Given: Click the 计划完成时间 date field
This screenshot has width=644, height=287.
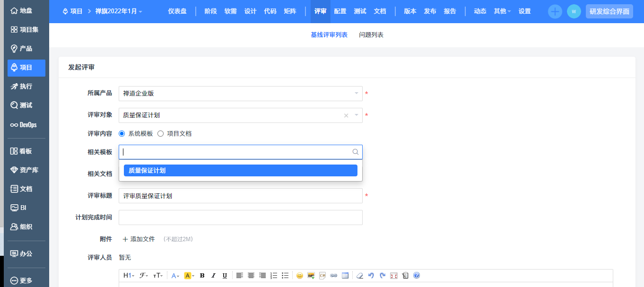Looking at the screenshot, I should 241,217.
